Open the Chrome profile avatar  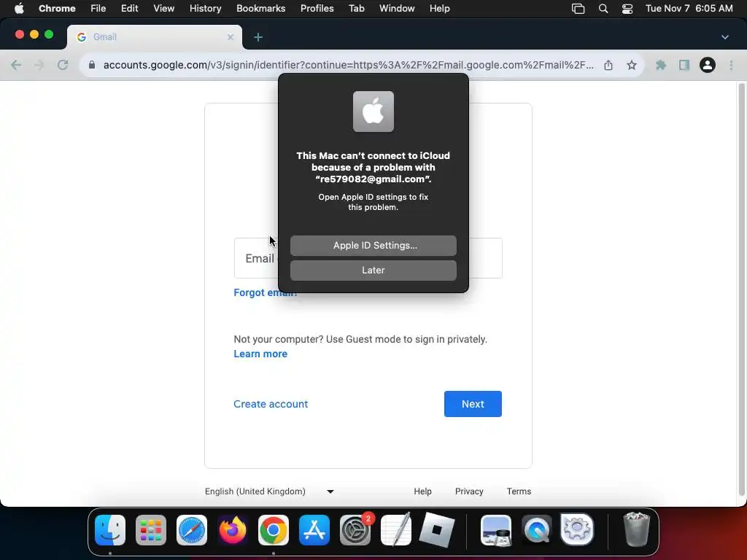[708, 65]
